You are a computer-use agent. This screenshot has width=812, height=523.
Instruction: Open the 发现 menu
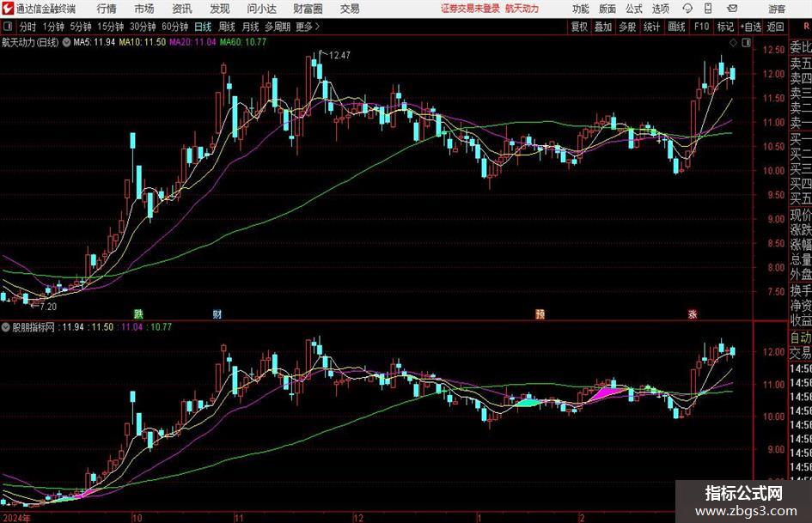pyautogui.click(x=220, y=9)
